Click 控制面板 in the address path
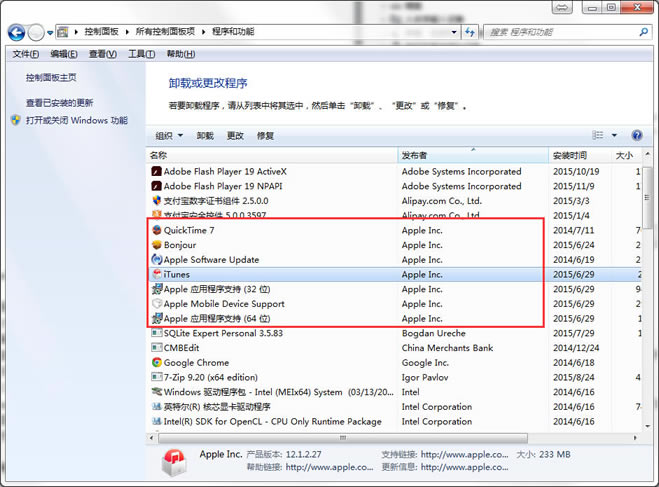Screen dimensions: 659x487 [102, 32]
